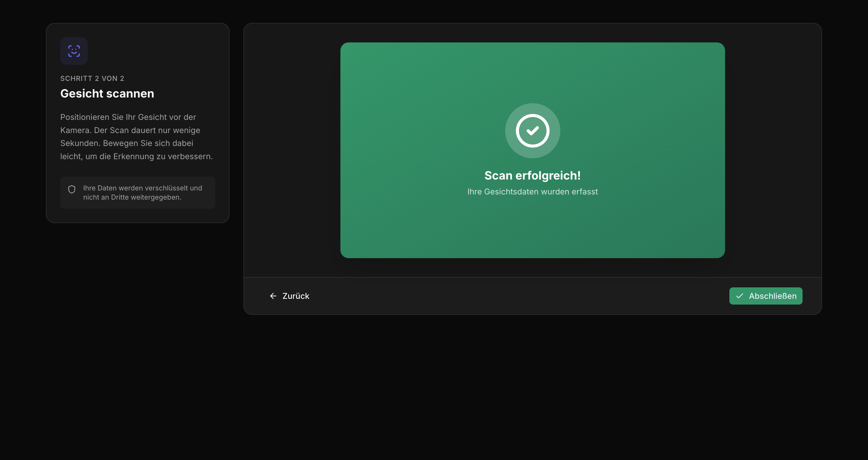Click 'nicht an Dritte weitergegeben' line
868x460 pixels.
tap(132, 197)
